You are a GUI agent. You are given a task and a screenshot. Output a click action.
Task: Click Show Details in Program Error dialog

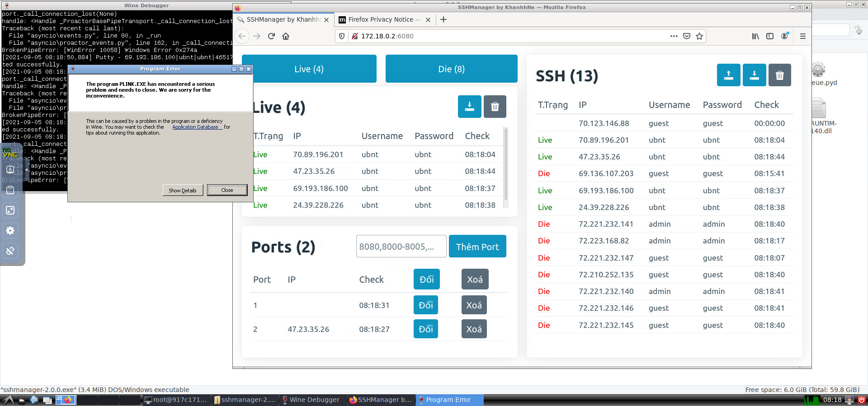pyautogui.click(x=183, y=190)
